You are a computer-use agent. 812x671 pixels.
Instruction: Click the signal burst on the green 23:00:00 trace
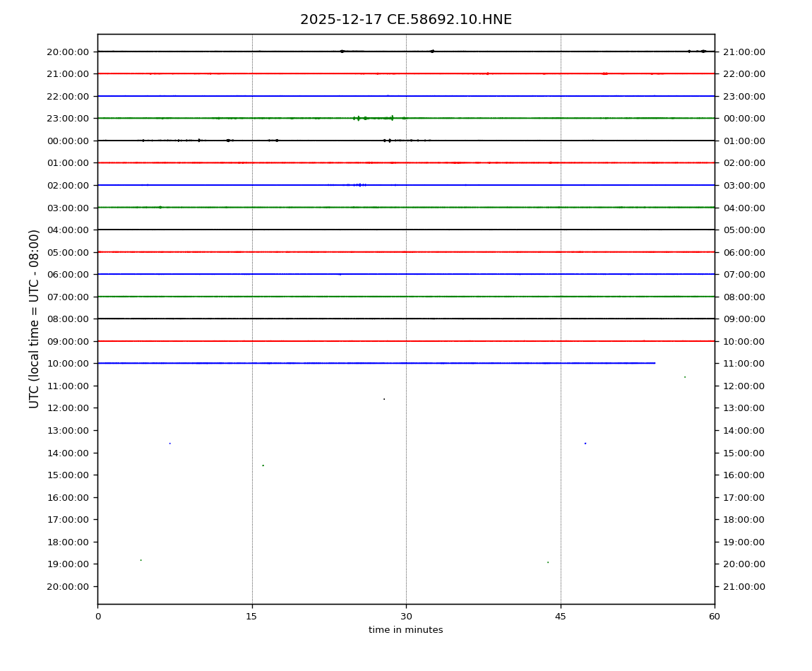359,118
